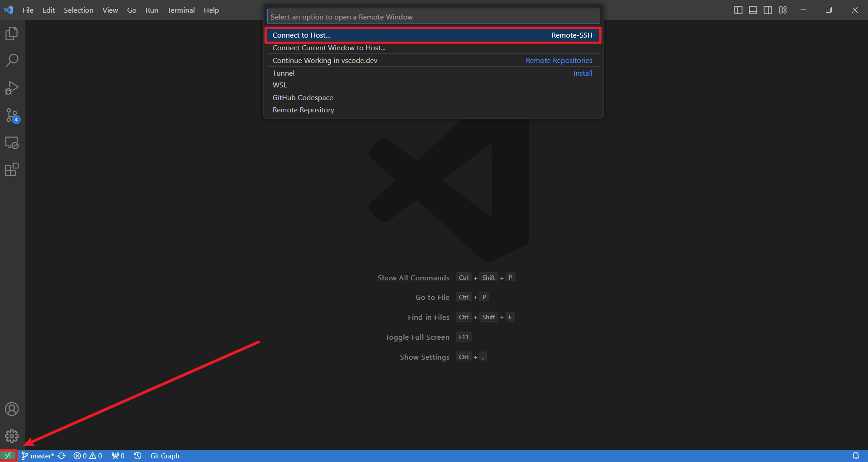The image size is (868, 462).
Task: Select Connect Current Window to Host...
Action: coord(433,48)
